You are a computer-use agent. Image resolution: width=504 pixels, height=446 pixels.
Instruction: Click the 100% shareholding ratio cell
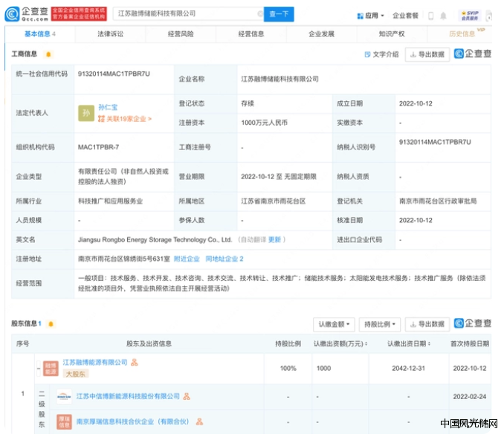click(x=288, y=368)
